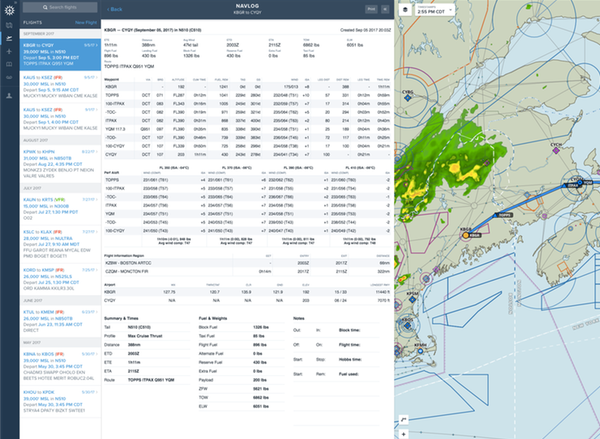Open chevron on KSLC to KLAX entry
The image size is (600, 439).
(x=97, y=232)
